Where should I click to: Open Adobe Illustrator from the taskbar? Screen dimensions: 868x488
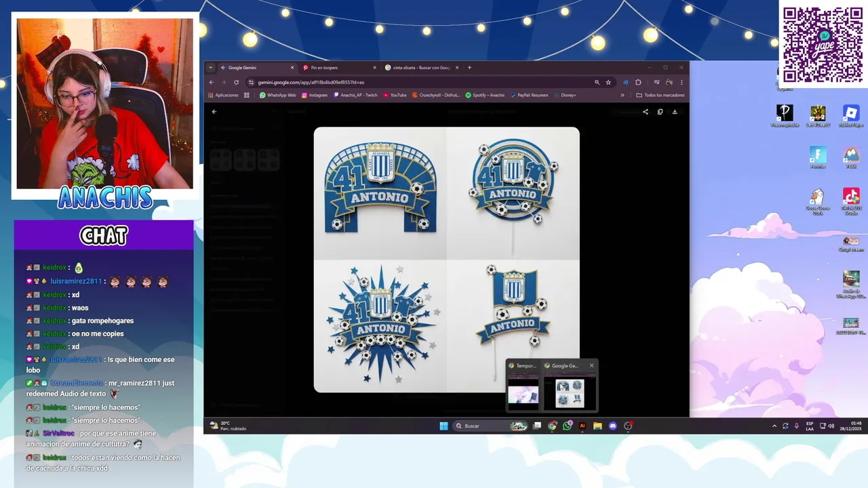click(582, 426)
